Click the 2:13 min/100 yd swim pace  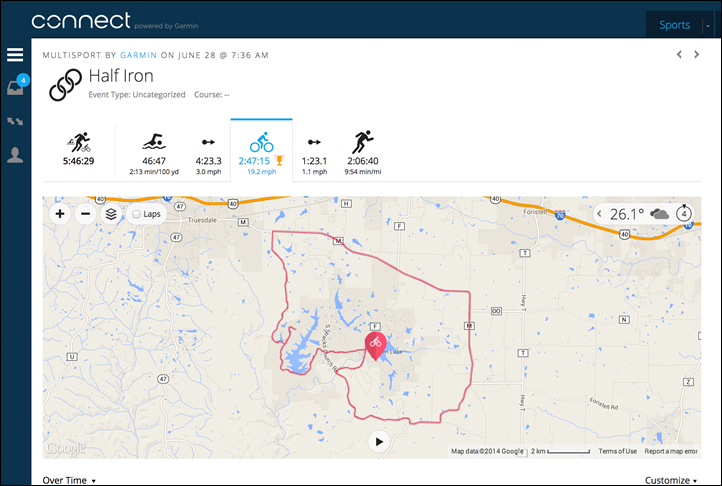point(154,172)
